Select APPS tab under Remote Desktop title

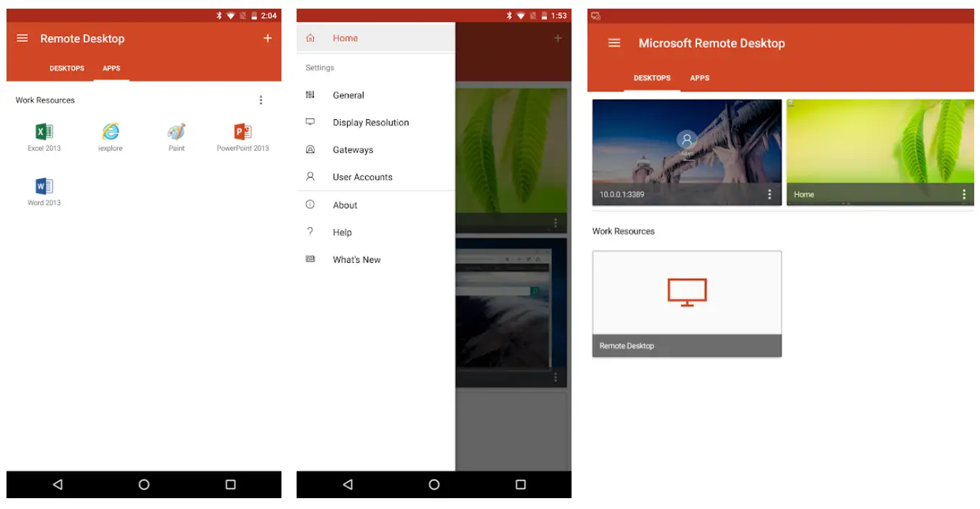(x=111, y=69)
